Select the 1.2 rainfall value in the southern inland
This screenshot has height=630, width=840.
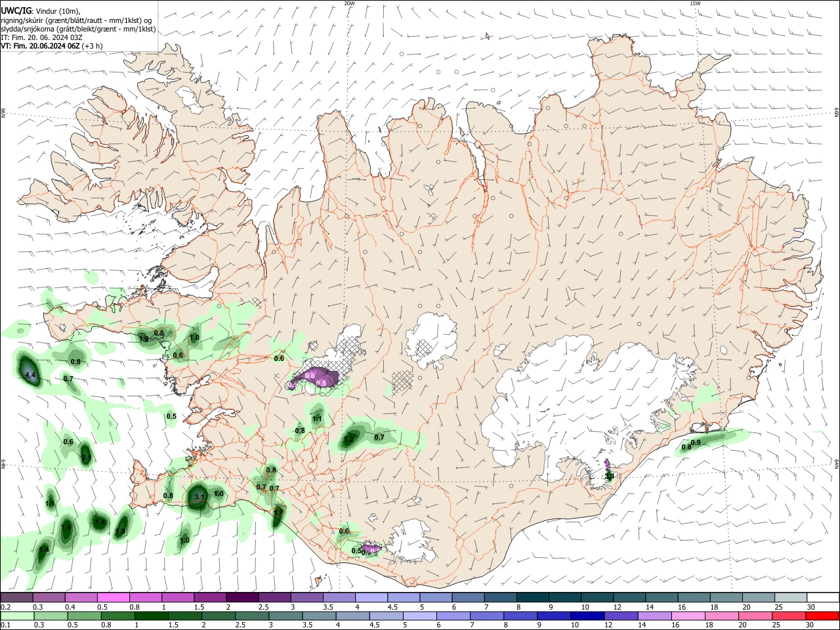click(x=349, y=438)
